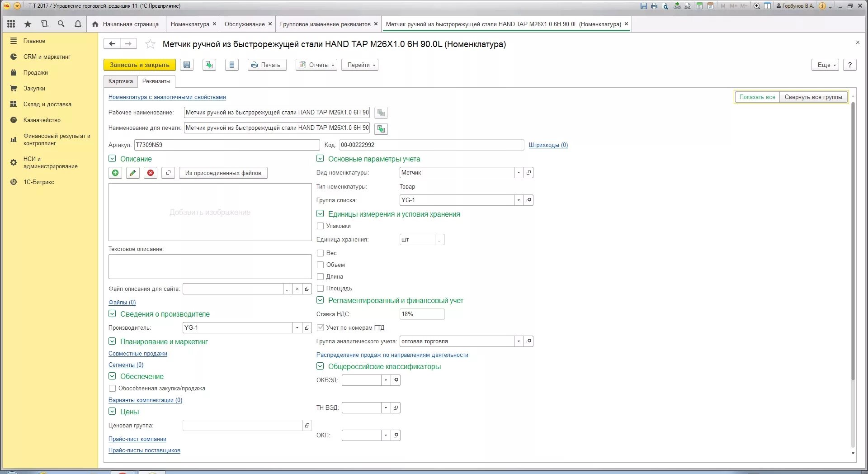
Task: Click the Артикул input field
Action: [227, 145]
